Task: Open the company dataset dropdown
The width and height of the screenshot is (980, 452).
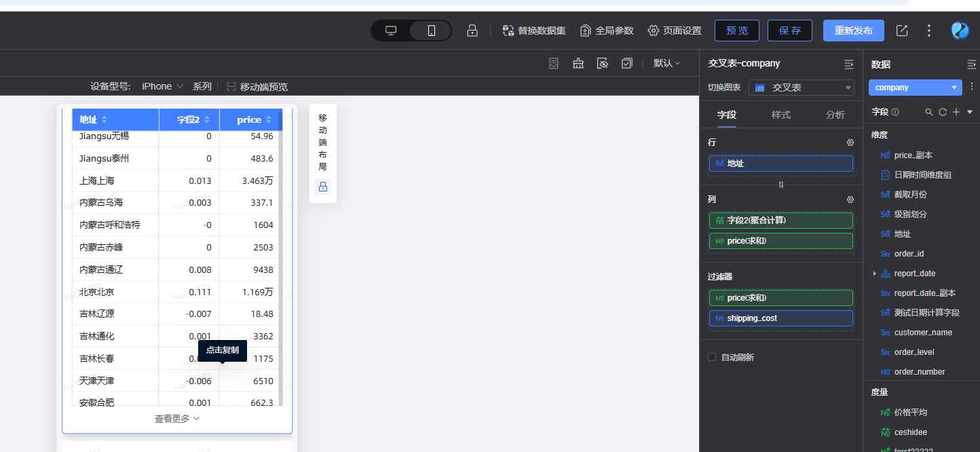Action: click(916, 88)
